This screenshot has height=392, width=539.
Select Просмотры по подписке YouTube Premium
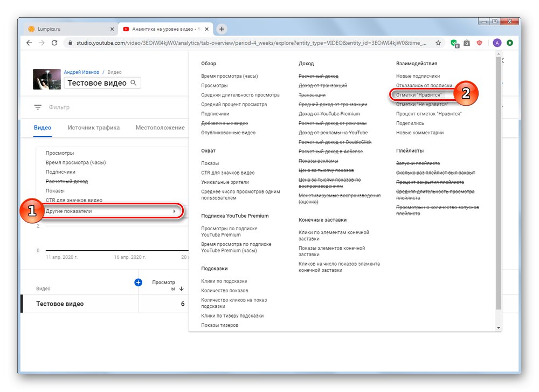tap(229, 232)
